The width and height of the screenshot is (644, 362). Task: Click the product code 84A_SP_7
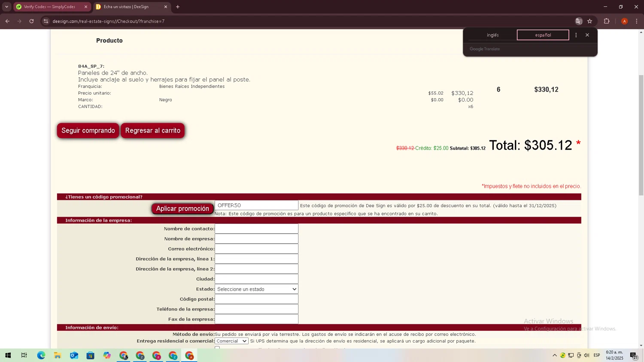91,66
